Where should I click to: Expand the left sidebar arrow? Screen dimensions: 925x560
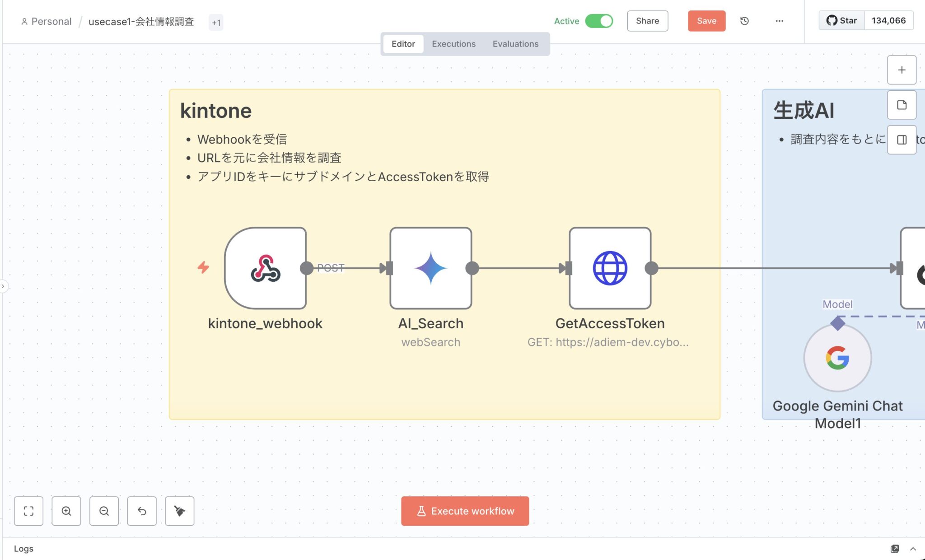[x=3, y=286]
